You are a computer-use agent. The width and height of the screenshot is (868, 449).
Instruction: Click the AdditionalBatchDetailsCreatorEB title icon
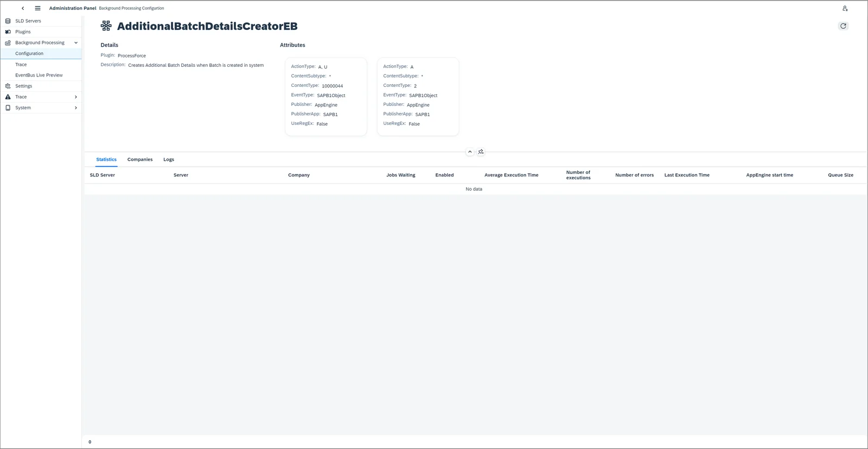tap(106, 26)
